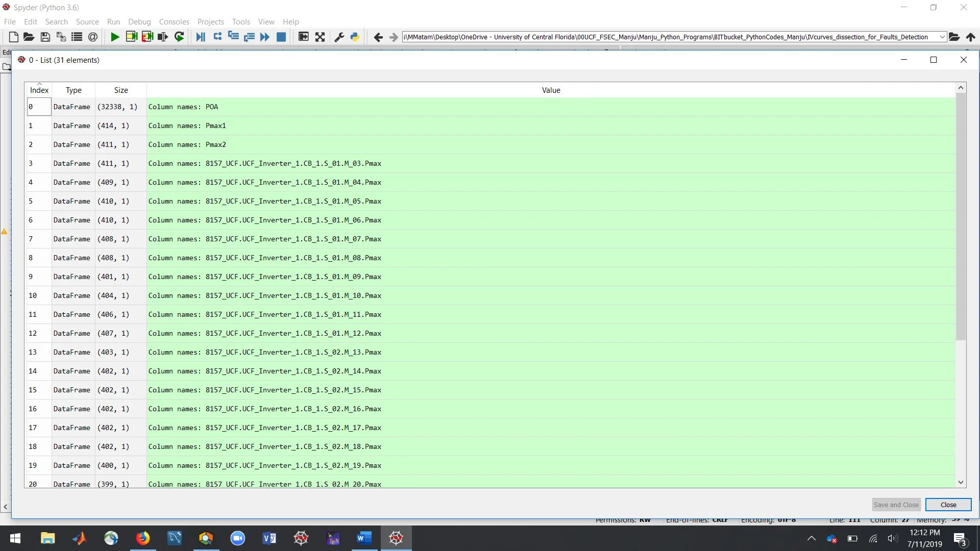
Task: Click the PYTHONPATH manager Python icon
Action: tap(355, 37)
